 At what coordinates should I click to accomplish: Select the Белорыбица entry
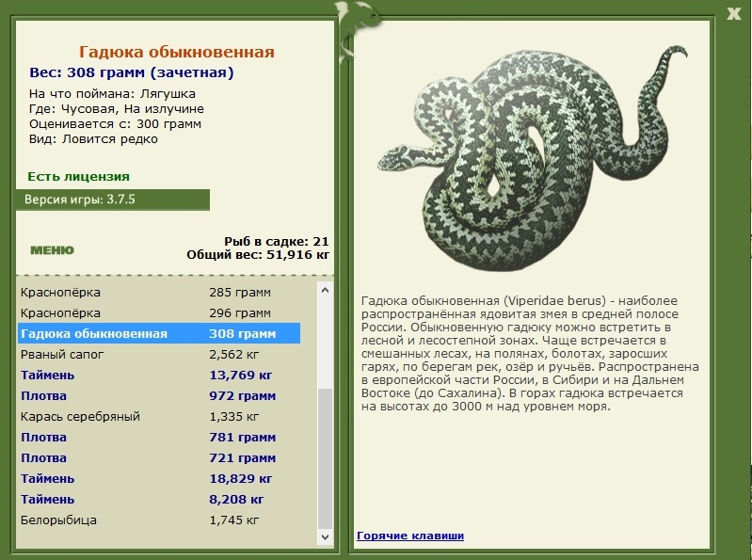pos(159,520)
